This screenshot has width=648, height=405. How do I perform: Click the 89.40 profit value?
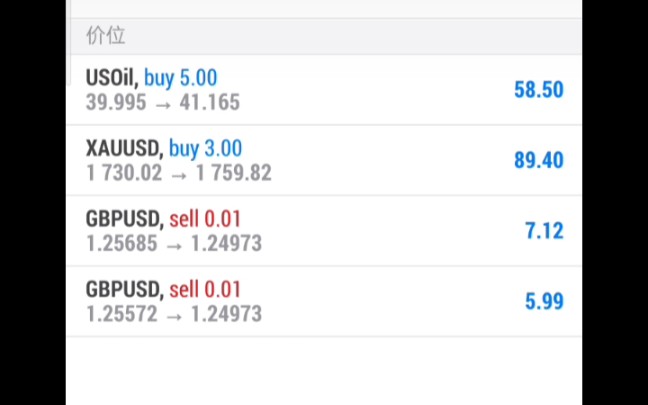tap(538, 160)
